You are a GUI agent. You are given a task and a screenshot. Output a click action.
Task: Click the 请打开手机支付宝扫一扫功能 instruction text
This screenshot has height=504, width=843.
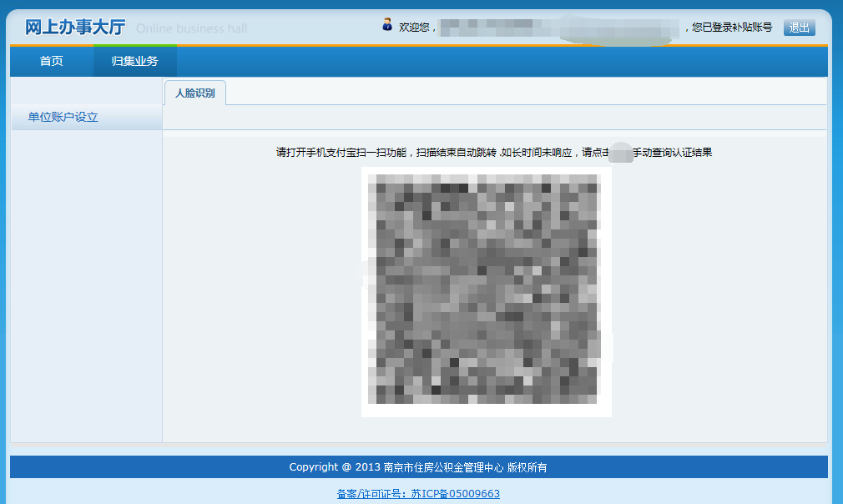point(341,153)
